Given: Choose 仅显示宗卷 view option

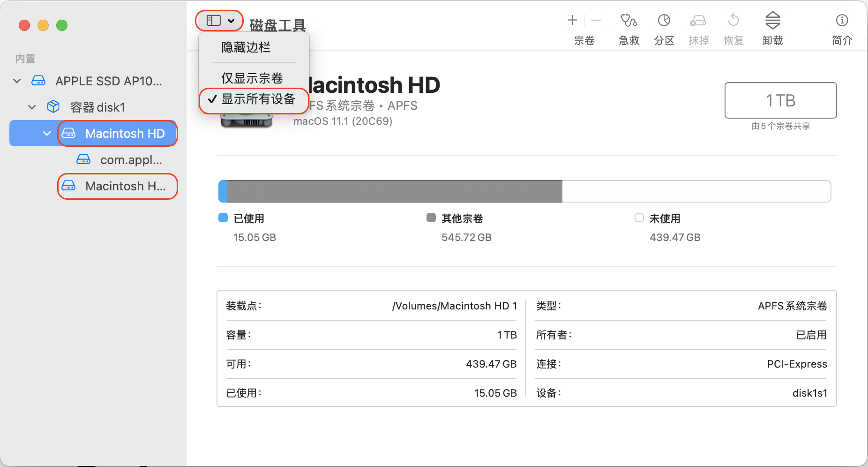Looking at the screenshot, I should tap(252, 78).
